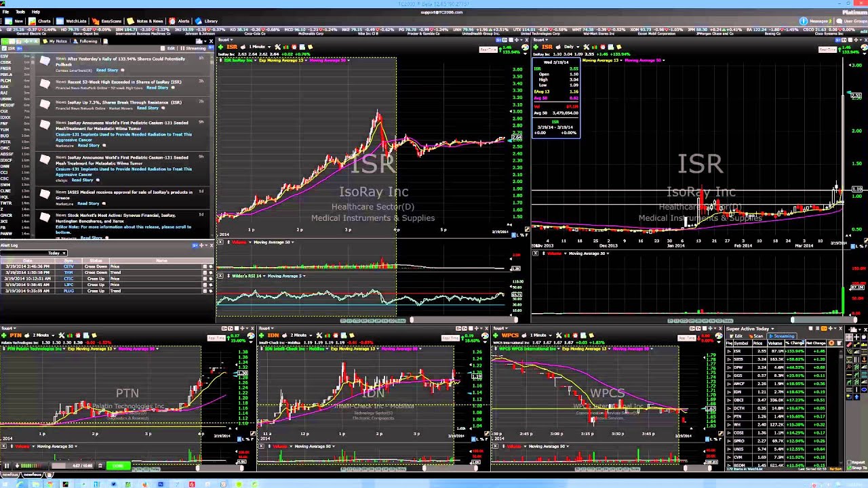
Task: Toggle the flag for the SIEB row
Action: click(729, 359)
